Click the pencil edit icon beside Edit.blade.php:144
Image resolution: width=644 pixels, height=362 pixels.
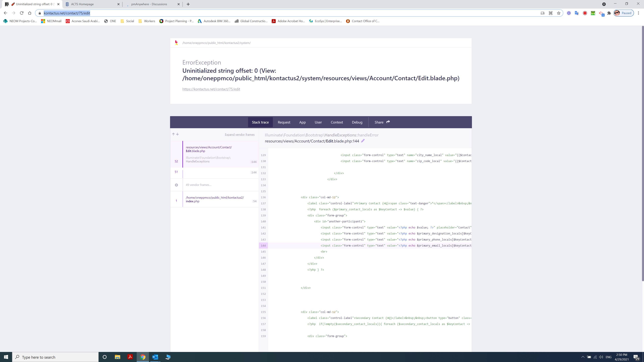click(363, 141)
